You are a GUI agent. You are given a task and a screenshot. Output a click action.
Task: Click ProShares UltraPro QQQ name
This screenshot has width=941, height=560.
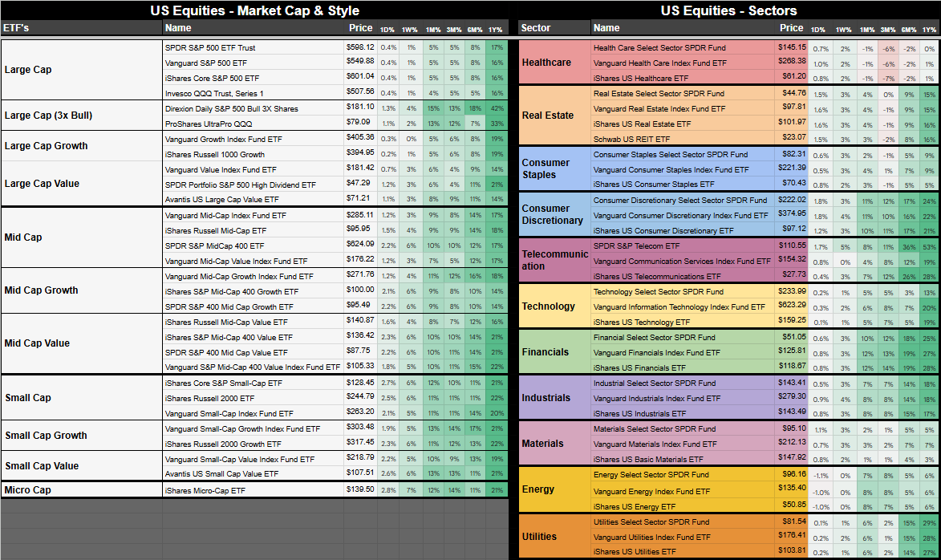coord(209,124)
